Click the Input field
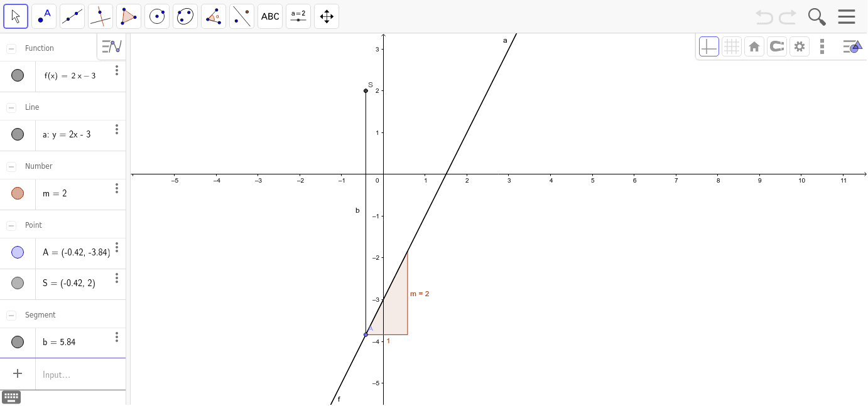Viewport: 868px width, 406px height. (80, 374)
